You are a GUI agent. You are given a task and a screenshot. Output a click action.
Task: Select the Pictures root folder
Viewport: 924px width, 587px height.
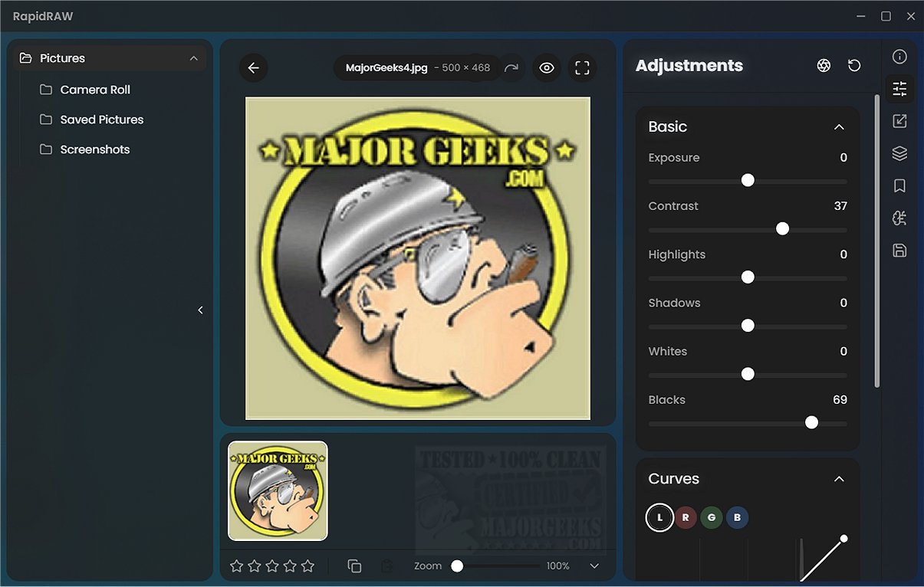coord(110,58)
